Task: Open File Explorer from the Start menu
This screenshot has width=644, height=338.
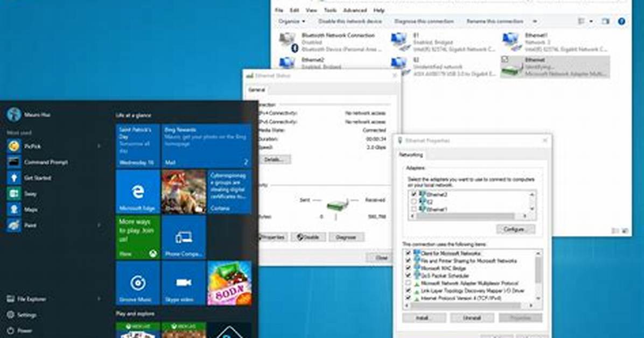Action: 31,299
